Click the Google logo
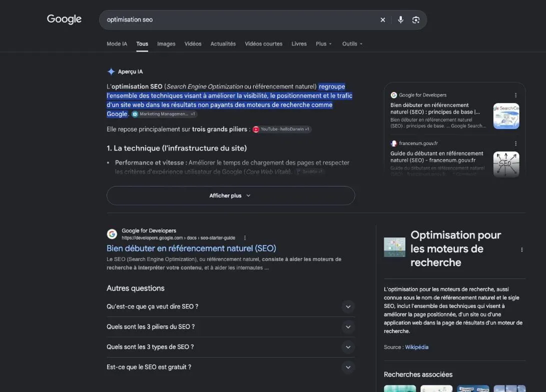This screenshot has height=392, width=546. [x=64, y=19]
